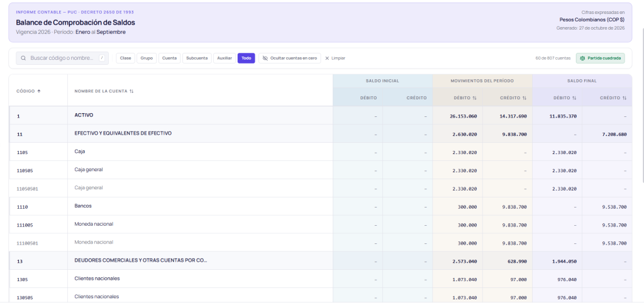Click the slash shortcut badge in search
Image resolution: width=644 pixels, height=305 pixels.
pyautogui.click(x=102, y=58)
